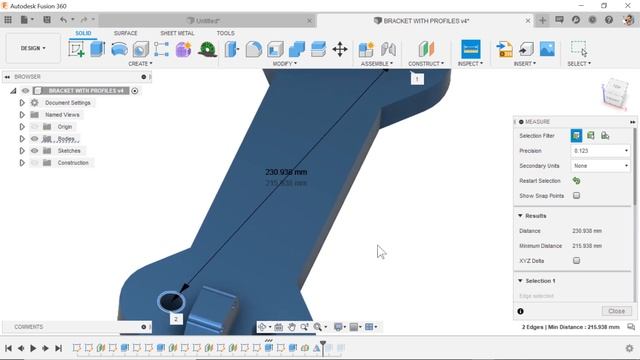Select the Insert Derive tool
The height and width of the screenshot is (360, 640).
(x=504, y=49)
